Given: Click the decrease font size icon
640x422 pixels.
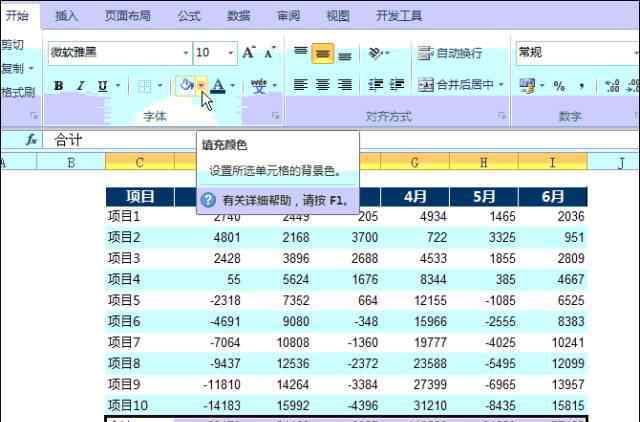Looking at the screenshot, I should [271, 52].
